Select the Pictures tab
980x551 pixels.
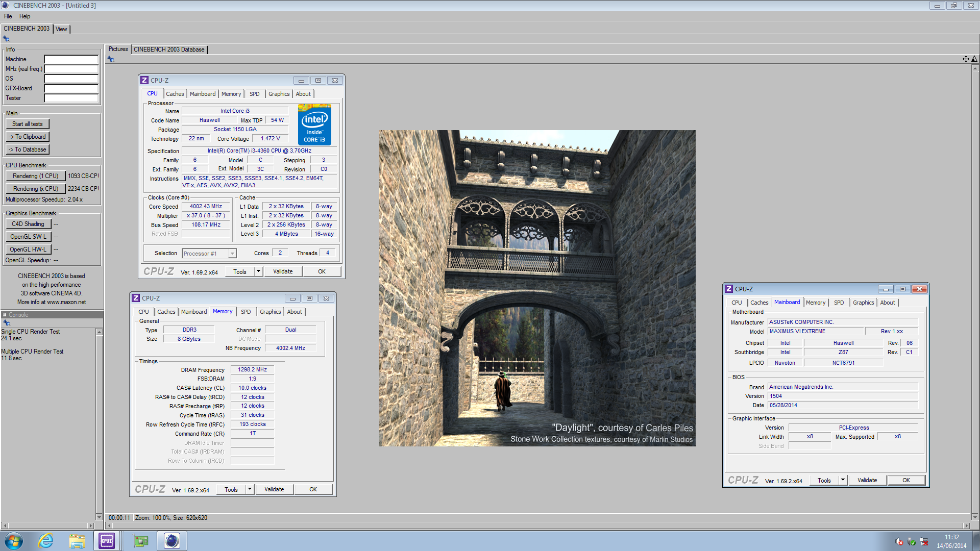click(x=118, y=49)
